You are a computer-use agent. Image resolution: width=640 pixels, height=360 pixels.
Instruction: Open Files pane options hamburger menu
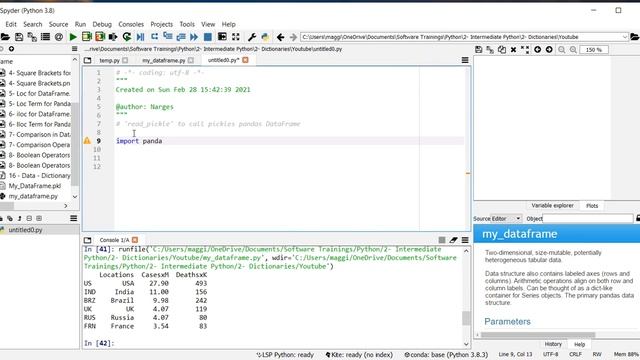point(74,49)
